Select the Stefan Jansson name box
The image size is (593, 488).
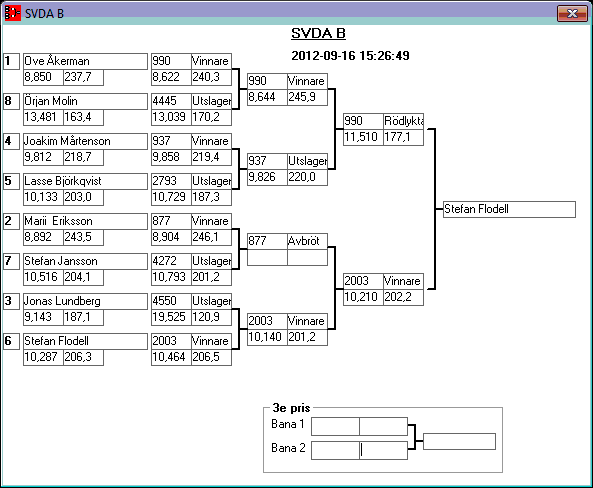pos(85,261)
